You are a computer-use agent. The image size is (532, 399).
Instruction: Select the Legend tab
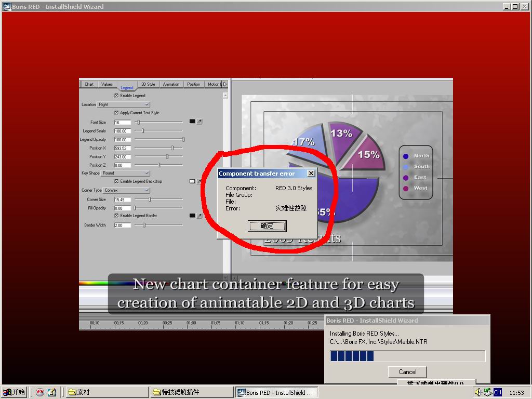(127, 87)
